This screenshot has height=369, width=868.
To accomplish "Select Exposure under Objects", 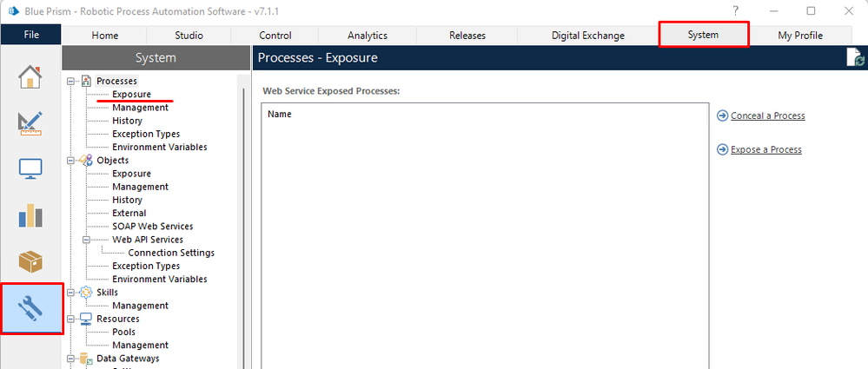I will point(132,174).
